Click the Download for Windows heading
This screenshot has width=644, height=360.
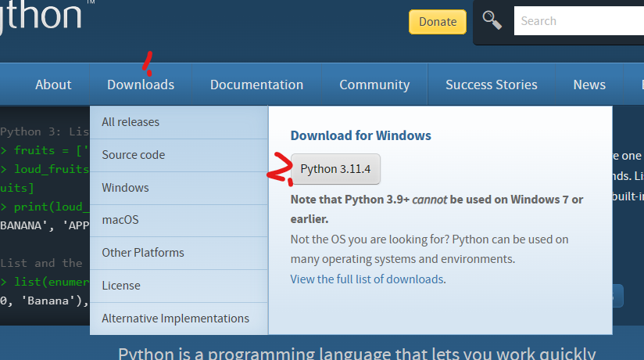click(x=360, y=135)
